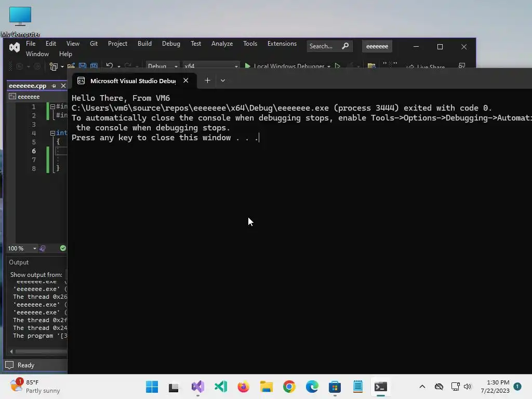Close the eeeeeee.cpp tab
The image size is (532, 399).
(x=63, y=86)
